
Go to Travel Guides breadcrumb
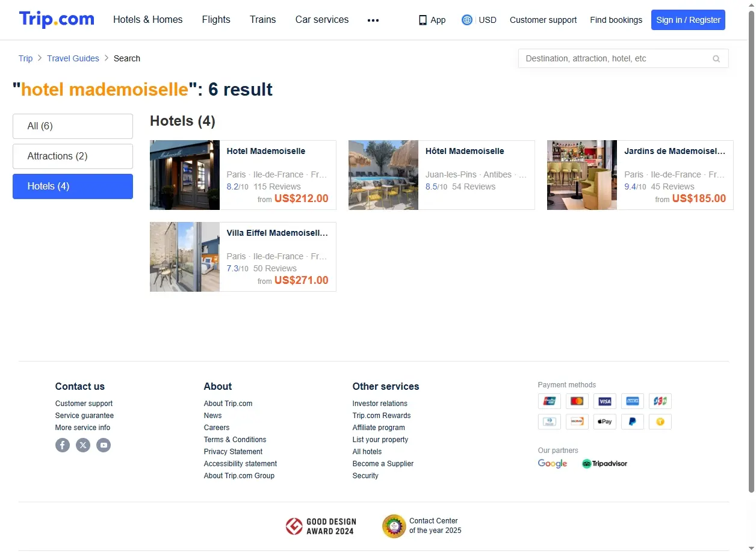(73, 58)
